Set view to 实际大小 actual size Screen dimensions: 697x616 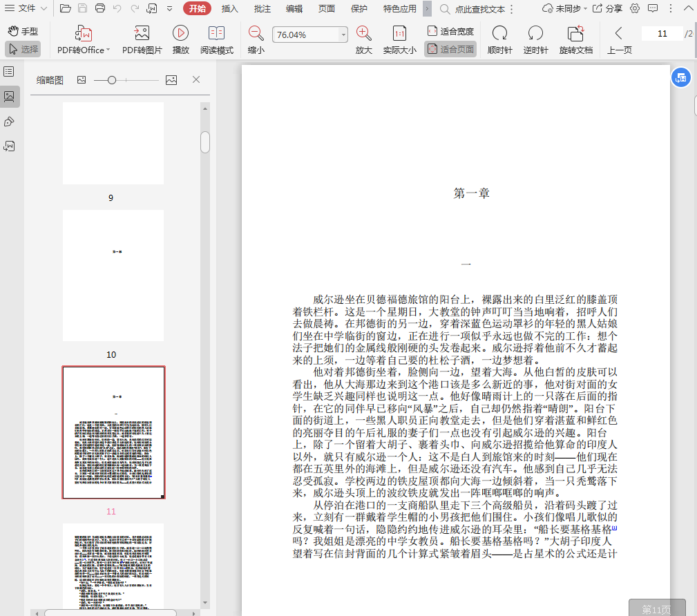pyautogui.click(x=400, y=40)
